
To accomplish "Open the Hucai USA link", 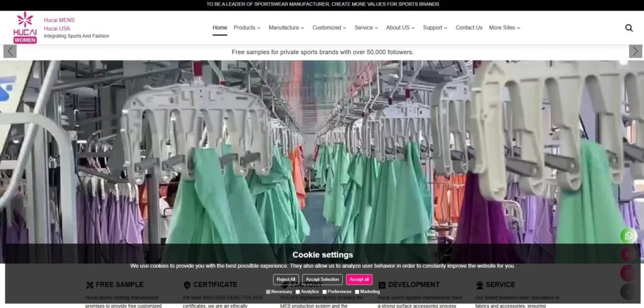I will [x=57, y=28].
